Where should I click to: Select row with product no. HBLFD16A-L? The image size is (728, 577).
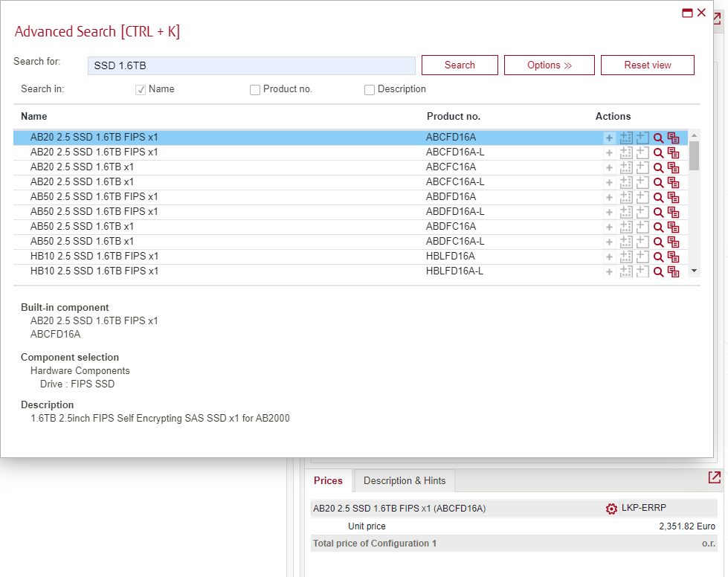tap(350, 271)
